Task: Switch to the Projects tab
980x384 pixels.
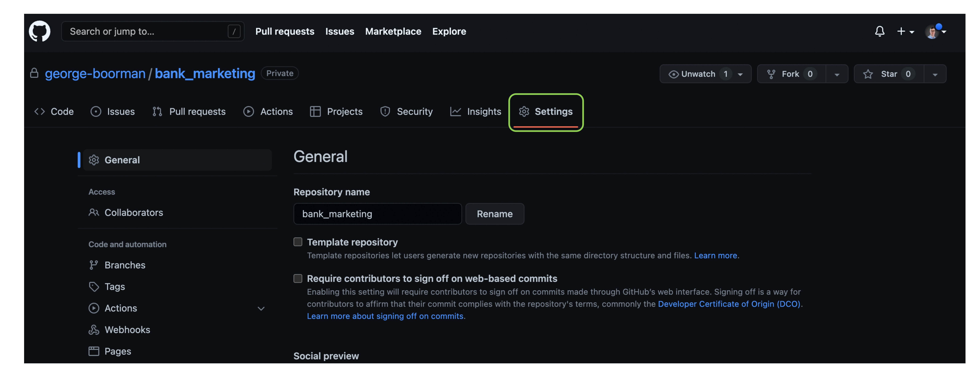Action: pos(336,111)
